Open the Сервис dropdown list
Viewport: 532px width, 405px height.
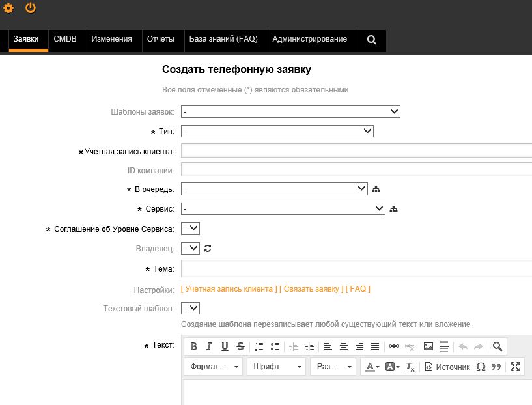click(283, 209)
